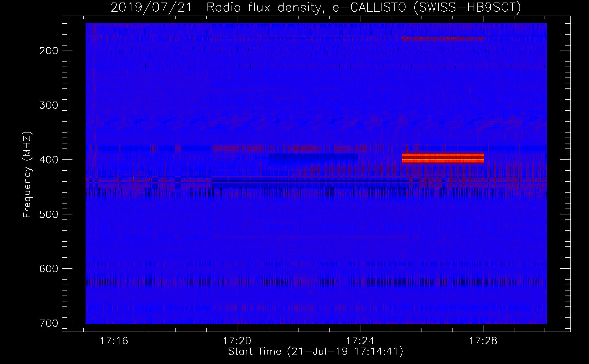Select the 400 frequency tick label
Image resolution: width=589 pixels, height=364 pixels.
pos(49,160)
